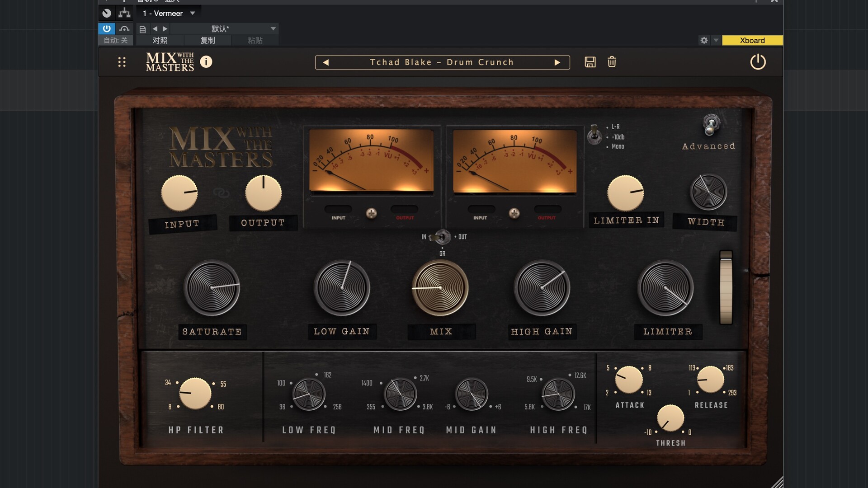Open the dropdown arrow next to the gear icon
This screenshot has width=868, height=488.
[x=716, y=40]
